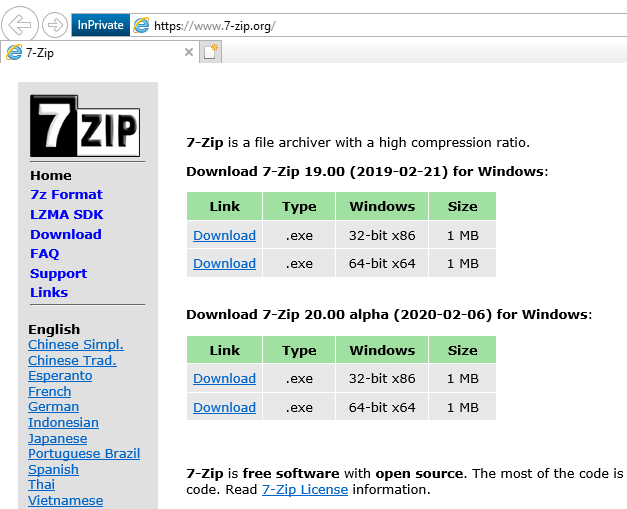Click the Internet Explorer icon in address bar
Screen dimensions: 627x509
(x=141, y=25)
